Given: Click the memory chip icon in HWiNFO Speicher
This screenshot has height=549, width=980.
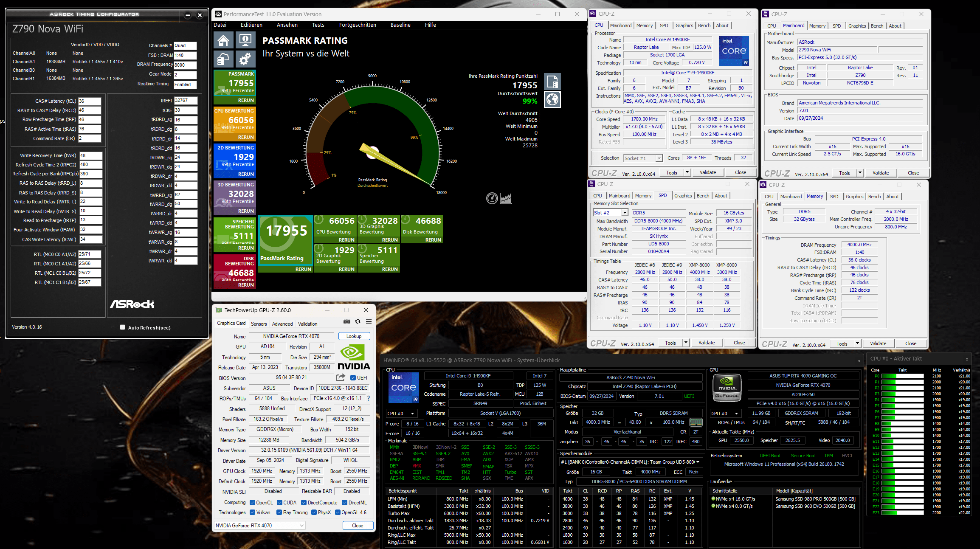Looking at the screenshot, I should (696, 422).
